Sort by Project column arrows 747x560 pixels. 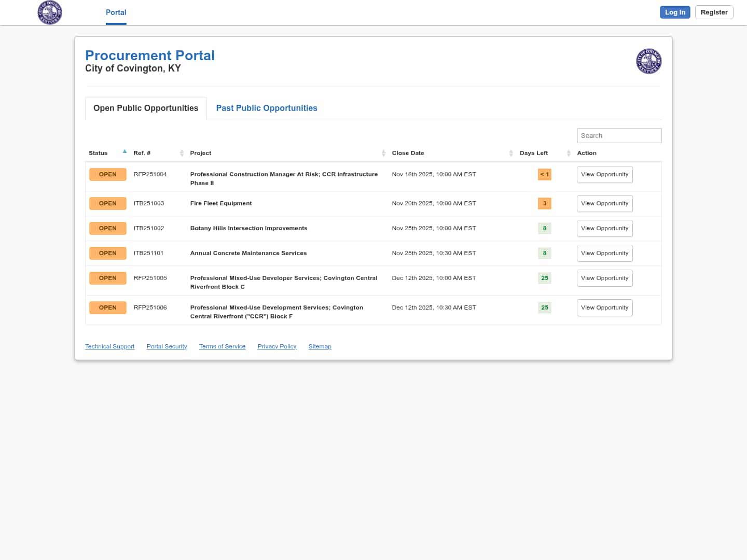pos(383,153)
